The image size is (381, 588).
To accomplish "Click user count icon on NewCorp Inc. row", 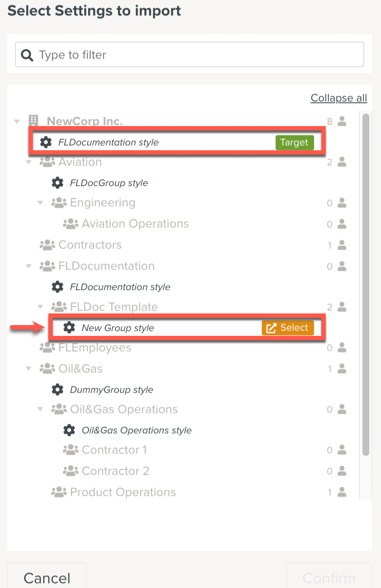I will pos(342,121).
